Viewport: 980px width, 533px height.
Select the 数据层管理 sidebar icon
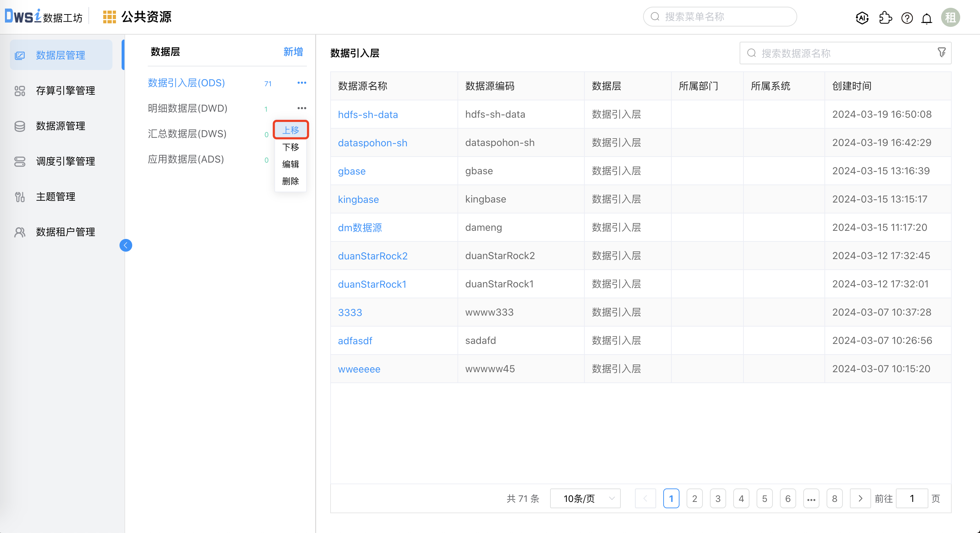[20, 54]
